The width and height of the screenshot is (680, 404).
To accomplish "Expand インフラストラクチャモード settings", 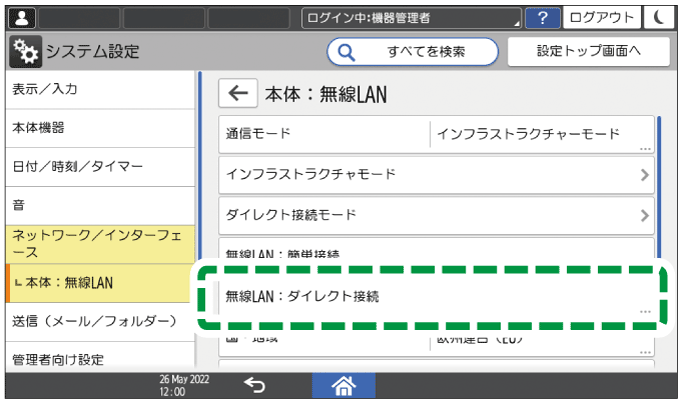I will pyautogui.click(x=436, y=175).
